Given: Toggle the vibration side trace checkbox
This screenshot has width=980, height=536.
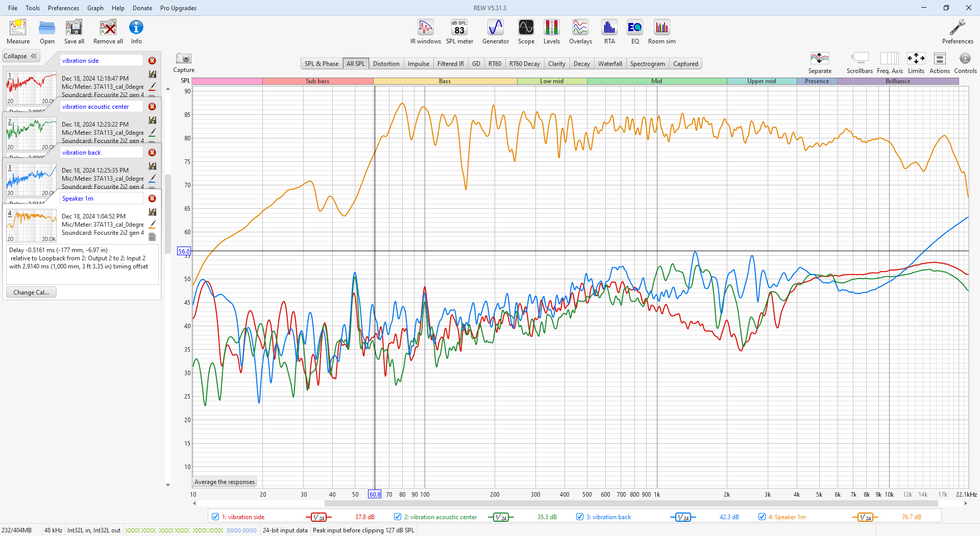Looking at the screenshot, I should coord(215,517).
